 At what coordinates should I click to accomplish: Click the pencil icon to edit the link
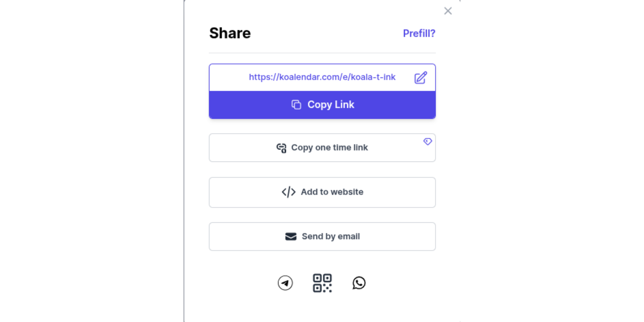pos(420,77)
